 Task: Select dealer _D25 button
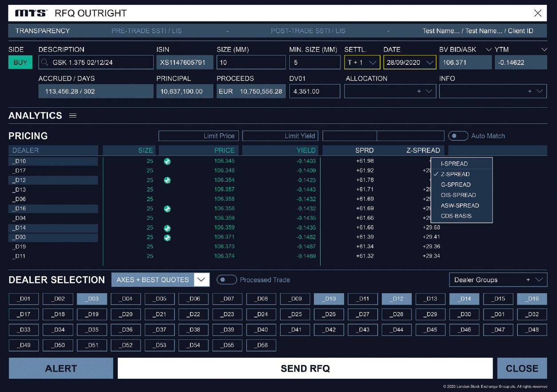[x=295, y=314]
